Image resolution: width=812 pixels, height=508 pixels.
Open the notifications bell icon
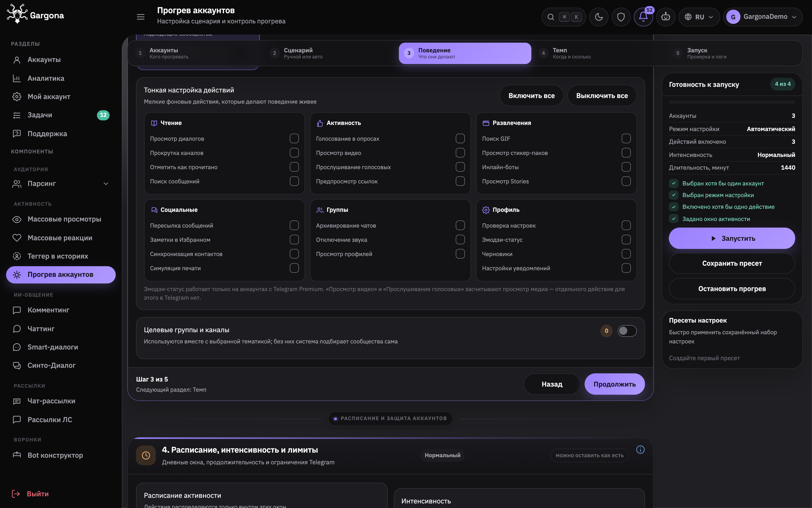pyautogui.click(x=643, y=17)
